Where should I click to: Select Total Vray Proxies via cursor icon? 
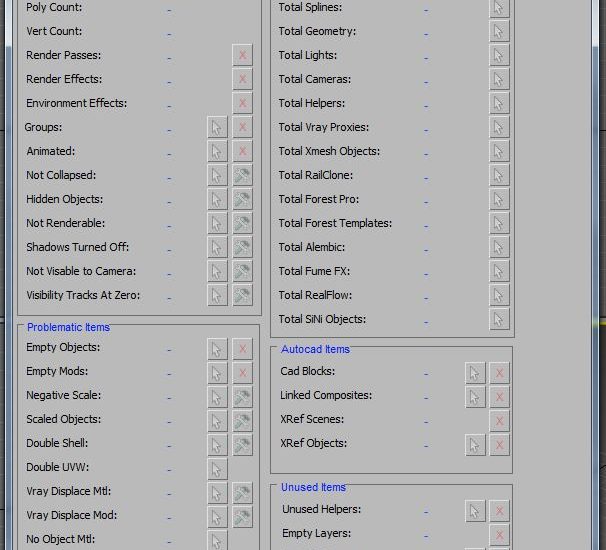[x=499, y=128]
